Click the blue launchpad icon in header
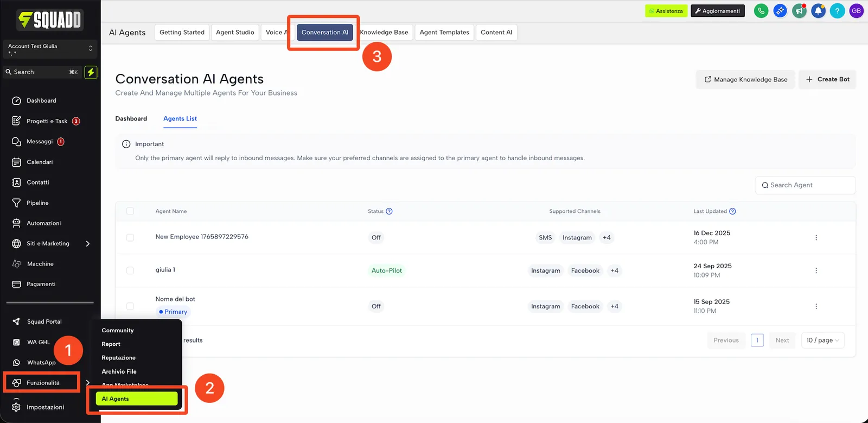The width and height of the screenshot is (868, 423). pos(780,11)
